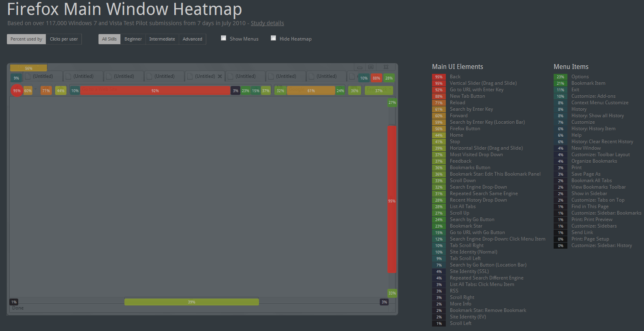The width and height of the screenshot is (644, 331).
Task: Click 'Search Engine Drop-Down: Click Menu Item' entry
Action: click(x=497, y=239)
